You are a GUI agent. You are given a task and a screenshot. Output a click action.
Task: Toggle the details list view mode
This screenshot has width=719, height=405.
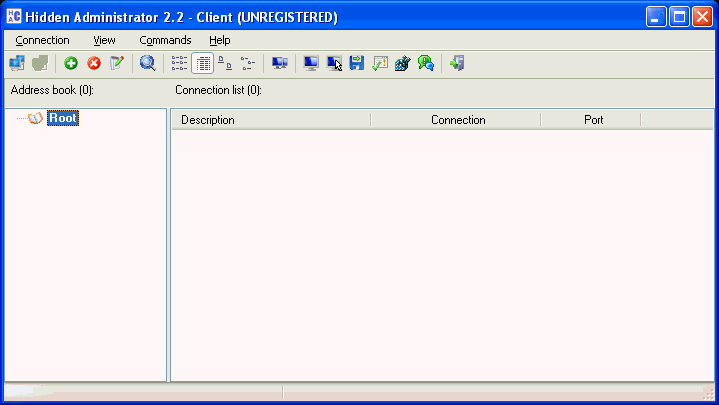click(202, 63)
